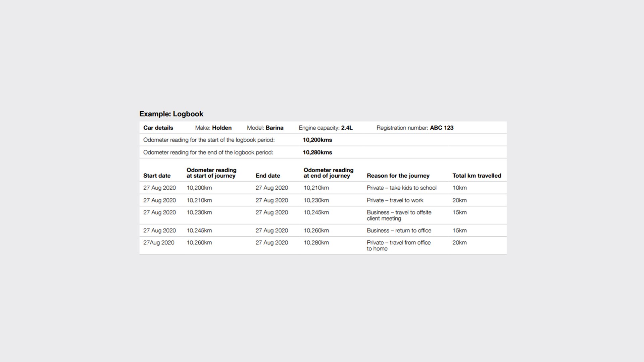Select the "Business – return to office" cell

coord(399,231)
